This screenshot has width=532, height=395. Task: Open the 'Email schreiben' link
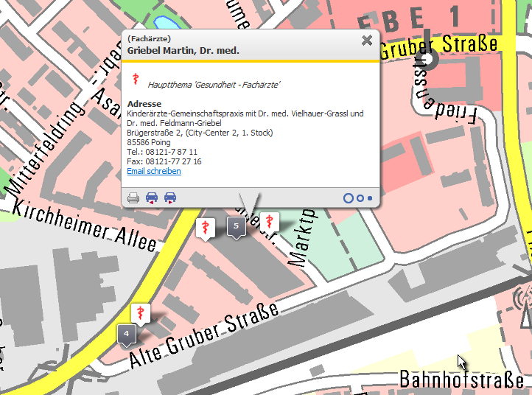(154, 171)
